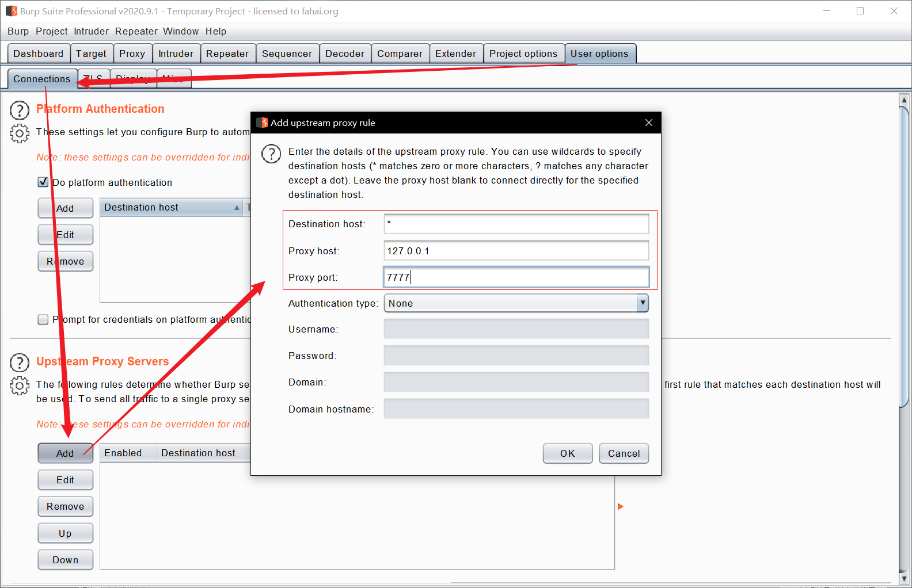
Task: Click the Proxy host input field
Action: (x=516, y=251)
